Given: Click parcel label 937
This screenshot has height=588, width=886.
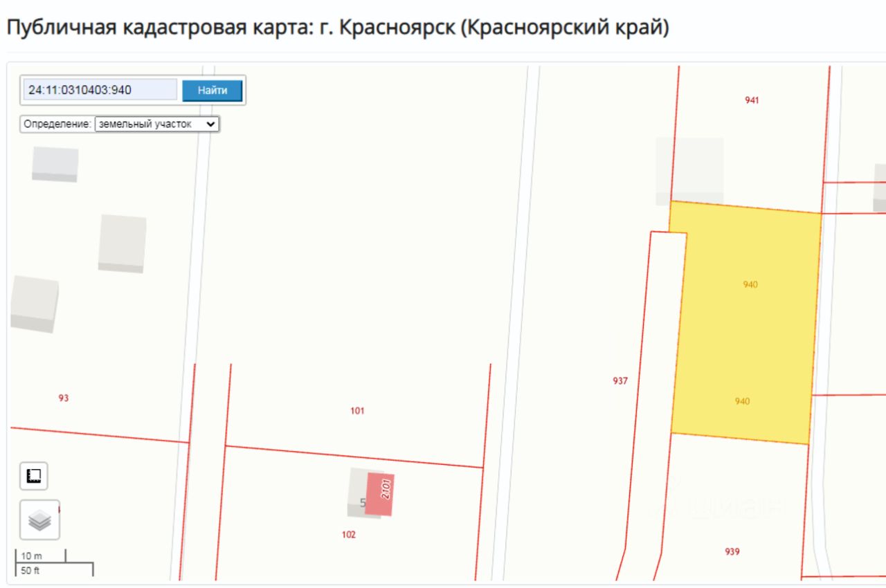Looking at the screenshot, I should tap(620, 380).
